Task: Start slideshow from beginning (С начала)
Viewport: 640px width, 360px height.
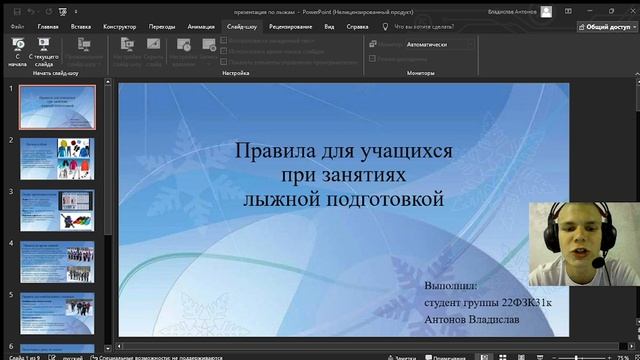Action: [x=18, y=52]
